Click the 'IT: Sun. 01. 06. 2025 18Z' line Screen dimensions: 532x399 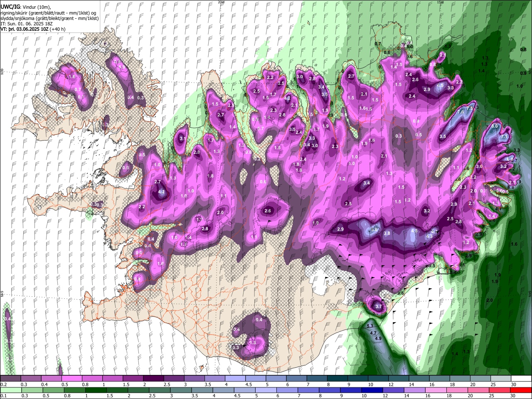pos(26,24)
